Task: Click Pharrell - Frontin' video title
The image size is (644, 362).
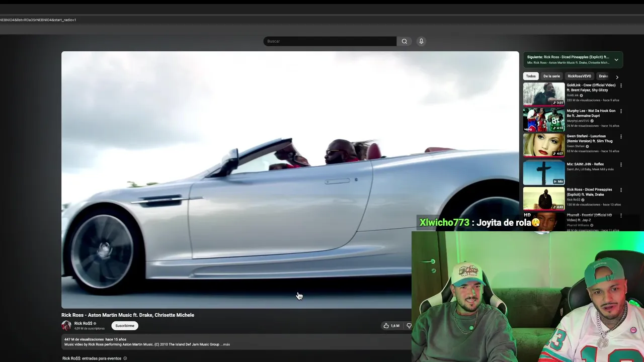Action: tap(590, 217)
